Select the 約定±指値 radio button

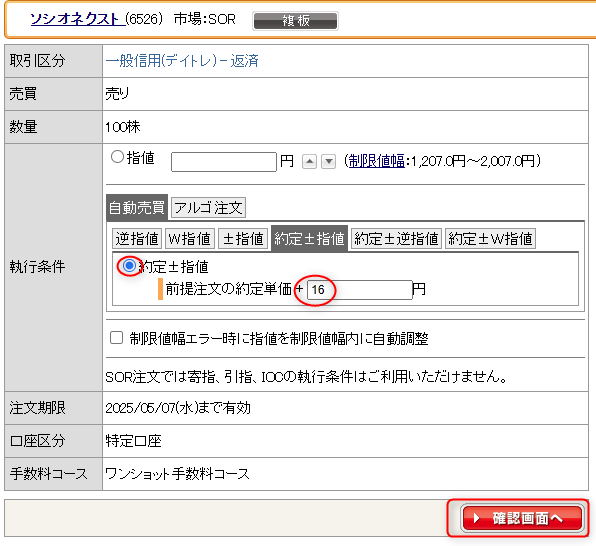pos(129,265)
